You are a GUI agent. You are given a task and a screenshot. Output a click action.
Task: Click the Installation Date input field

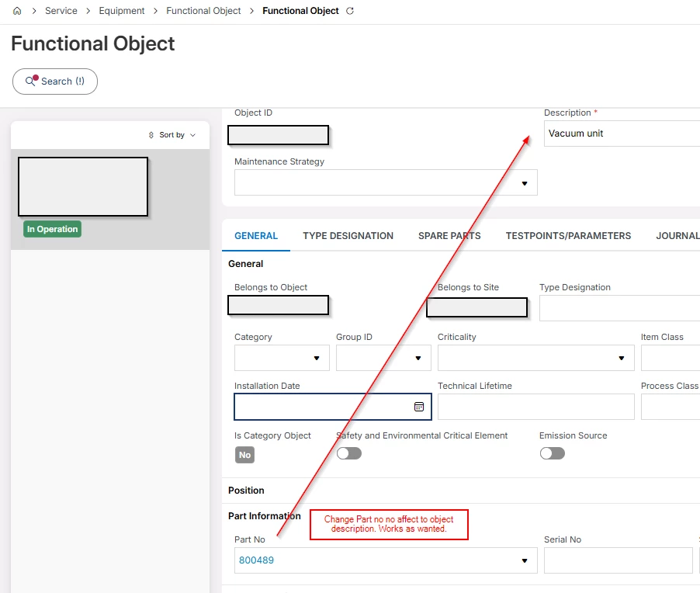[333, 407]
